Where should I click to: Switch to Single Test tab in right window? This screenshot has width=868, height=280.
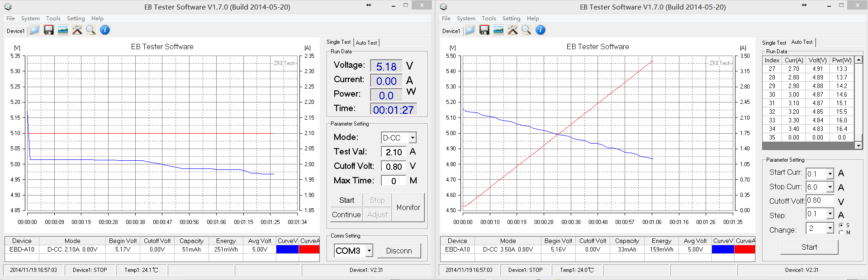(x=774, y=43)
